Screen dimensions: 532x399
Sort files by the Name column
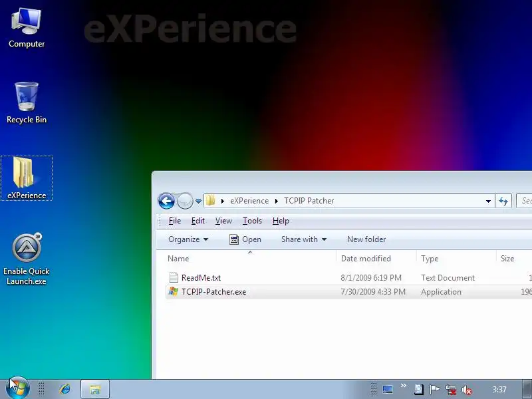point(251,259)
